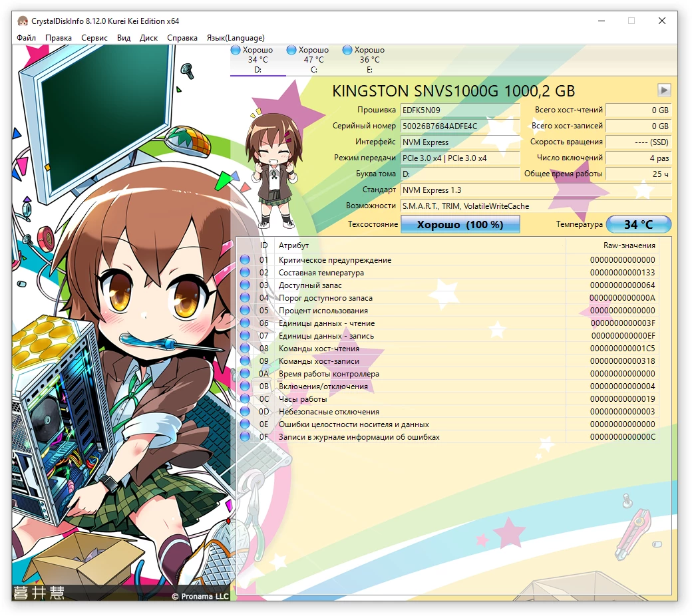The width and height of the screenshot is (692, 616).
Task: Click status icon of attribute 05 row
Action: click(245, 310)
